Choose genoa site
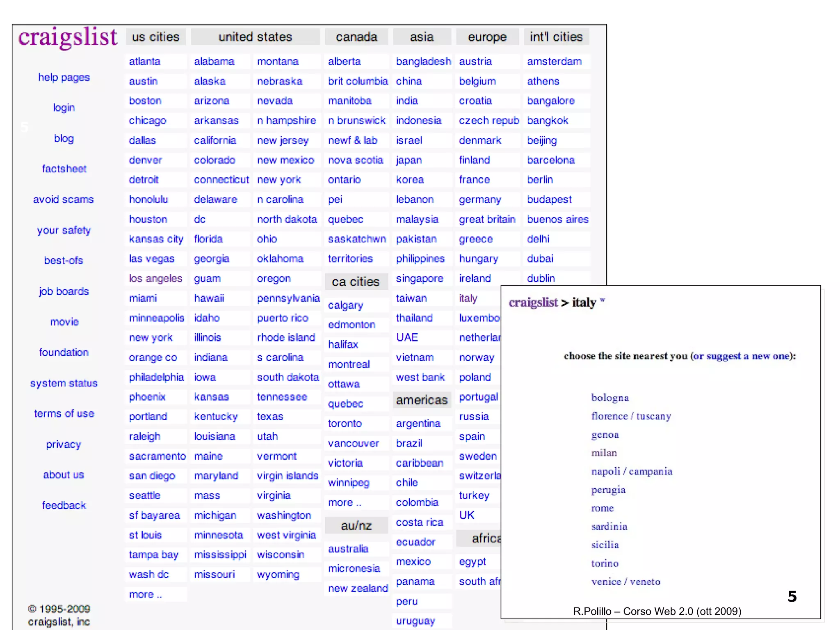 coord(605,435)
